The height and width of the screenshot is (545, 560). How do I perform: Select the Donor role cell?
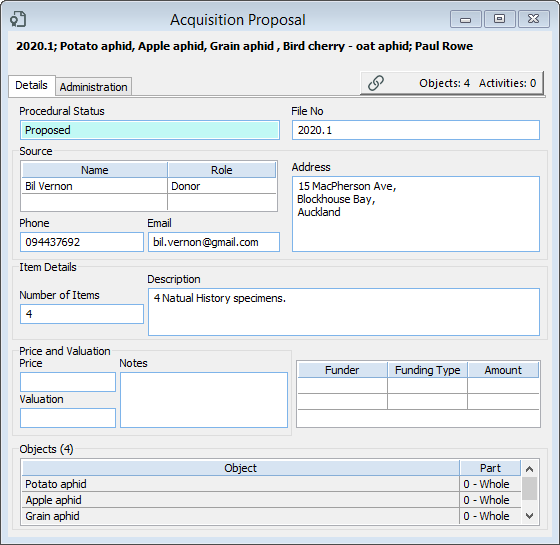222,186
